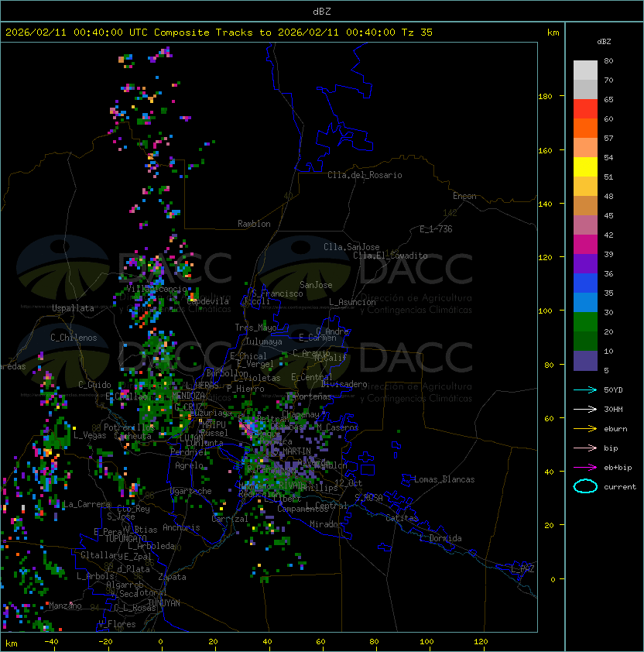Click the 30 dBZ green color band
Screen dimensions: 644x652
(x=585, y=322)
